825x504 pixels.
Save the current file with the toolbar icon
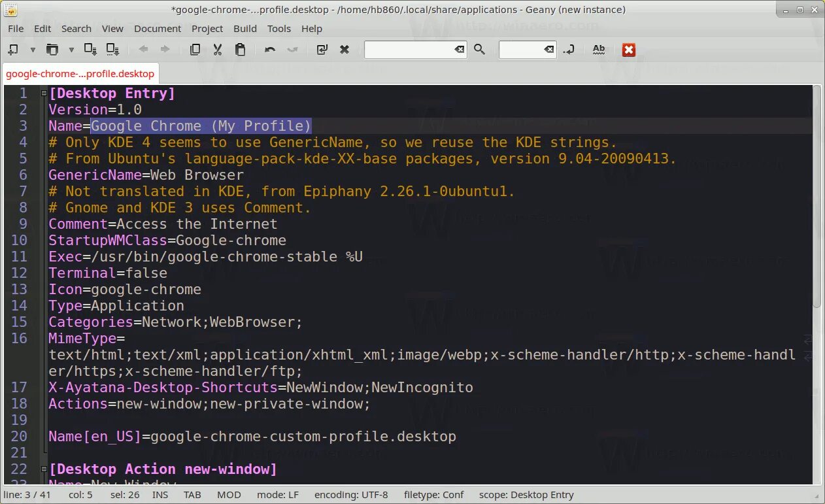click(91, 50)
